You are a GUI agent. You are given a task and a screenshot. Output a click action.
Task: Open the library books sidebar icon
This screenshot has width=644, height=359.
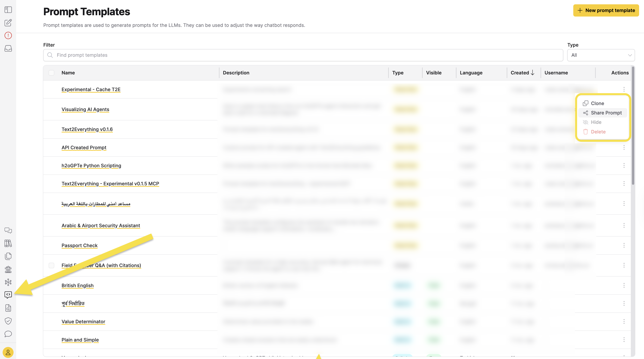coord(8,243)
